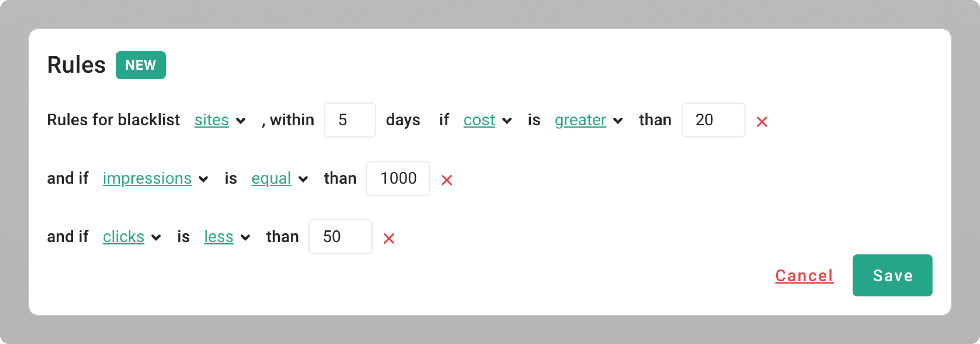Click the chevron beside impressions
Viewport: 980px width, 344px height.
204,179
